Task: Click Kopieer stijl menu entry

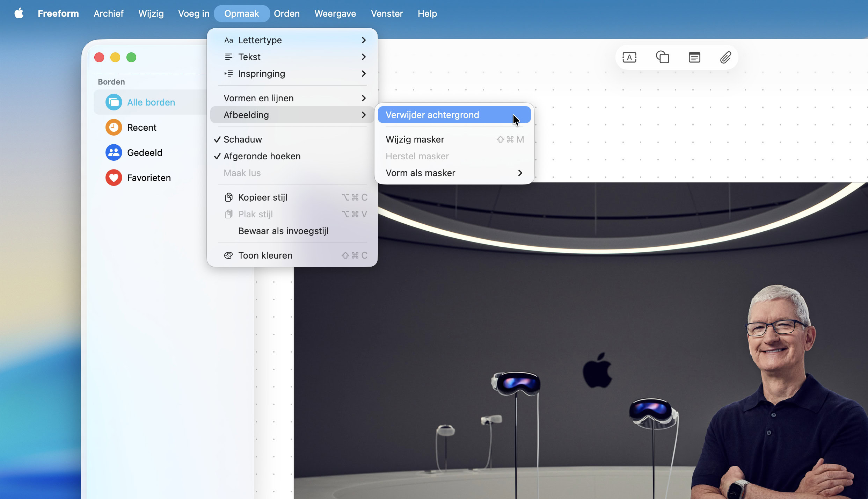Action: pyautogui.click(x=263, y=197)
